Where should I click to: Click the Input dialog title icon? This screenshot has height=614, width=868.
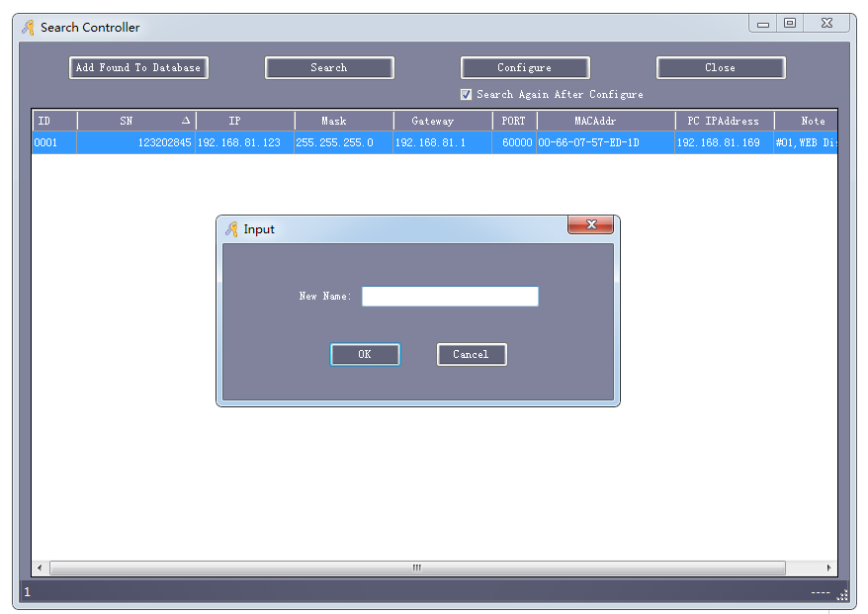pos(231,229)
